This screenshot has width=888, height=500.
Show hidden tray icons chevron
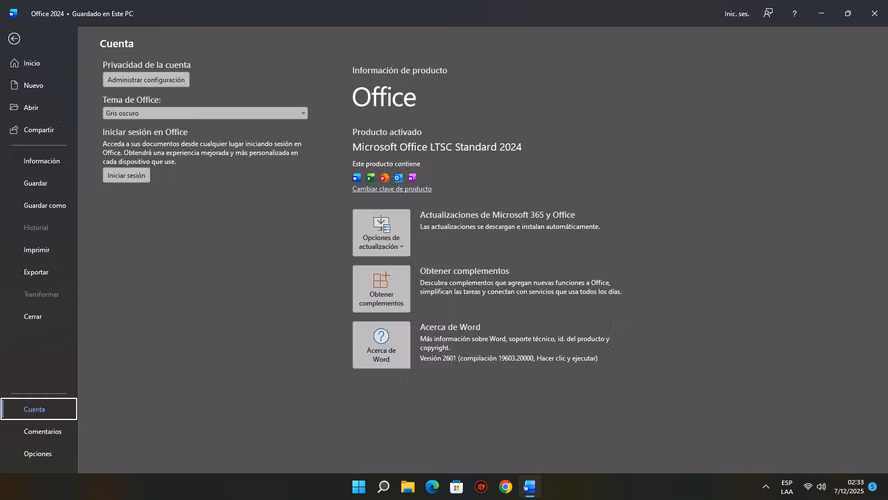tap(766, 487)
